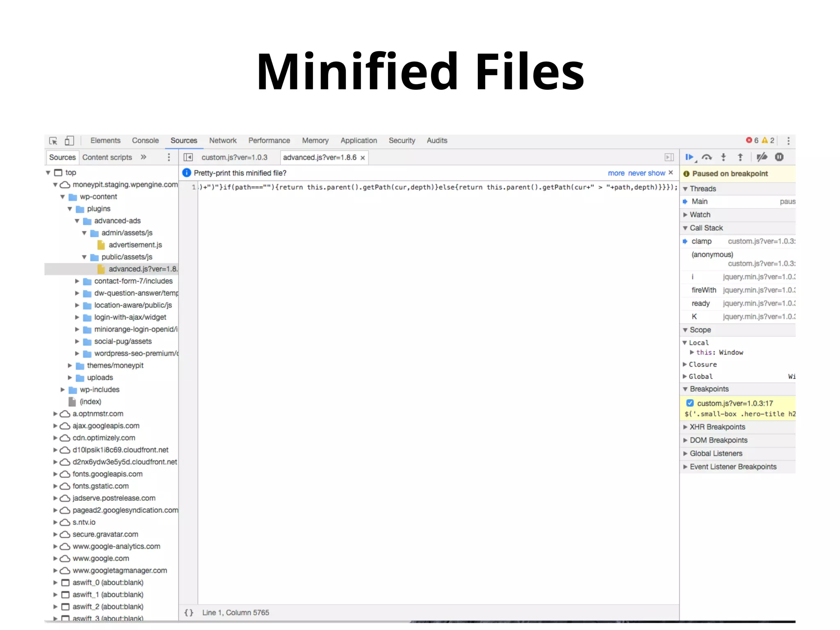Select Main thread entry
Screen dimensions: 840x630
(738, 201)
